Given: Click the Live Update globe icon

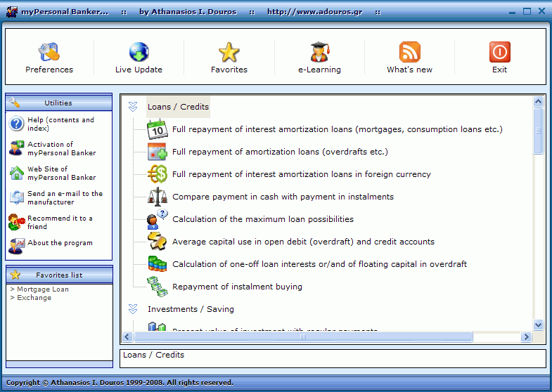Looking at the screenshot, I should click(x=139, y=52).
